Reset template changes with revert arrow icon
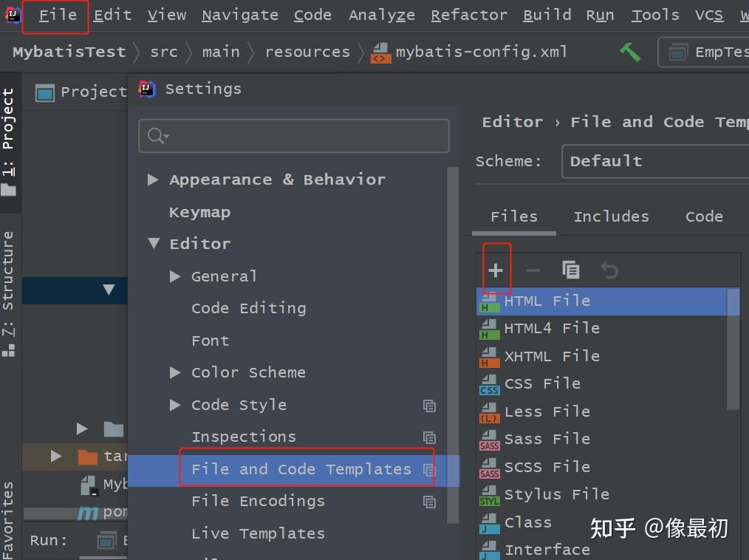 609,268
